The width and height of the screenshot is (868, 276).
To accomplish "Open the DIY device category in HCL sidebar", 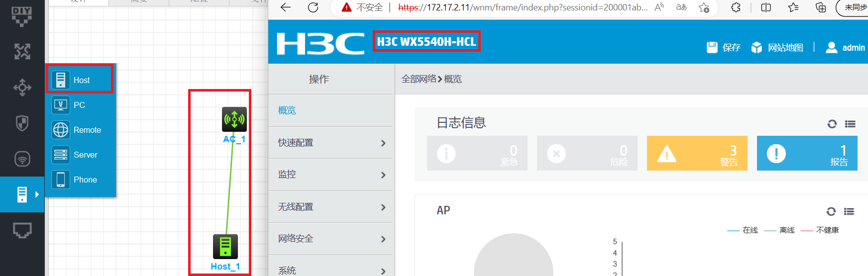I will 22,16.
